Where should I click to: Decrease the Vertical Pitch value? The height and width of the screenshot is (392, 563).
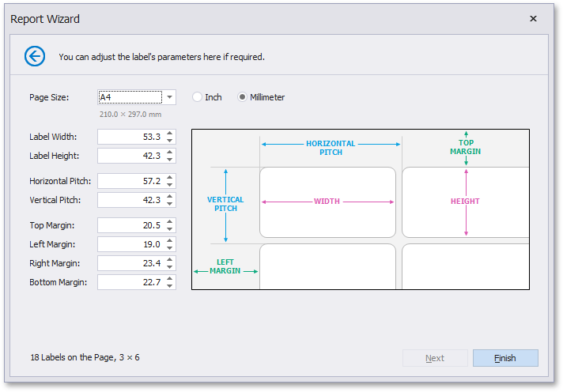tap(169, 203)
